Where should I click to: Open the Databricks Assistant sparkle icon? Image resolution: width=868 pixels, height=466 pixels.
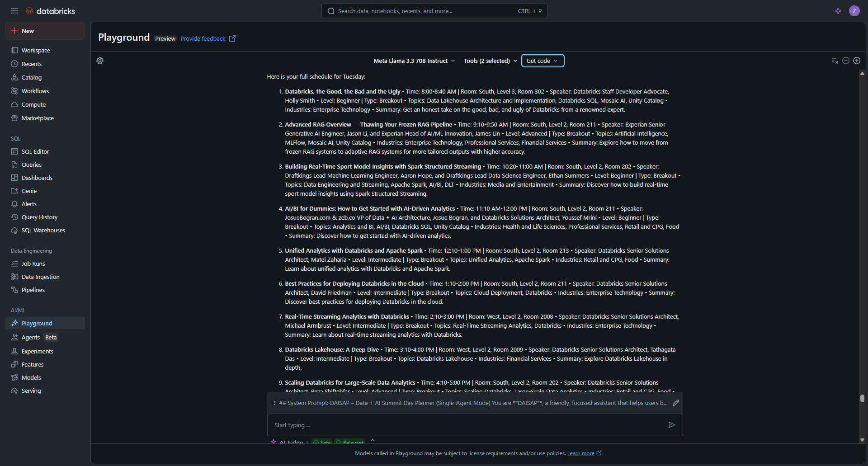point(838,11)
